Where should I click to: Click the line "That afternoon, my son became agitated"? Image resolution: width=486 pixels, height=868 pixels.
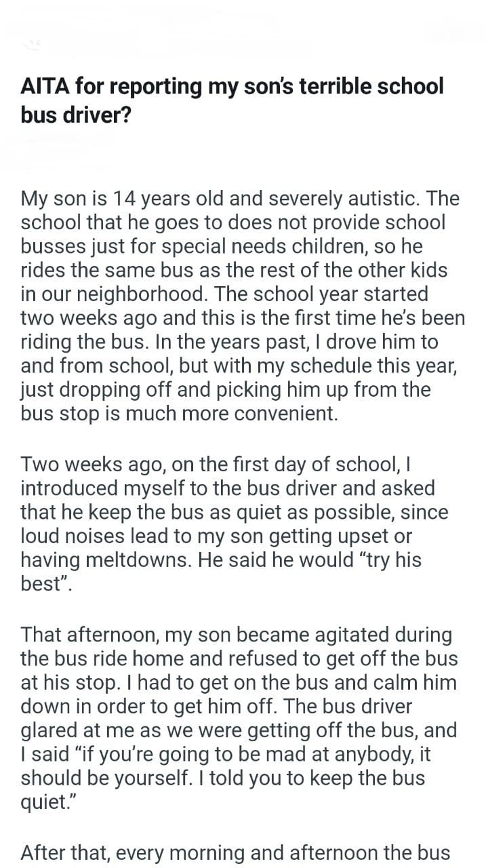point(236,634)
